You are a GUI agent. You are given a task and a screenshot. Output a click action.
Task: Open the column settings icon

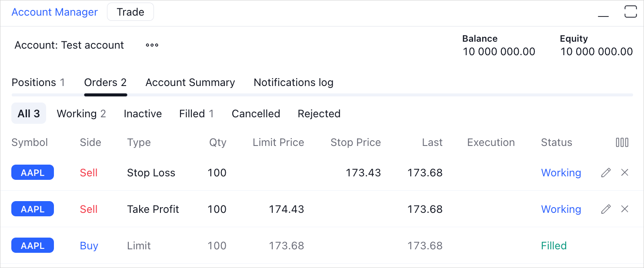[622, 142]
